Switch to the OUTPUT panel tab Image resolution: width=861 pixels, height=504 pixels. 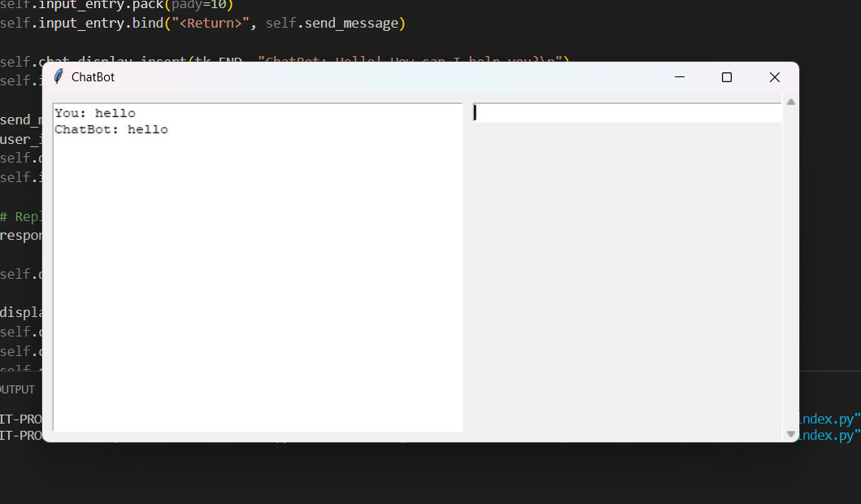tap(18, 389)
